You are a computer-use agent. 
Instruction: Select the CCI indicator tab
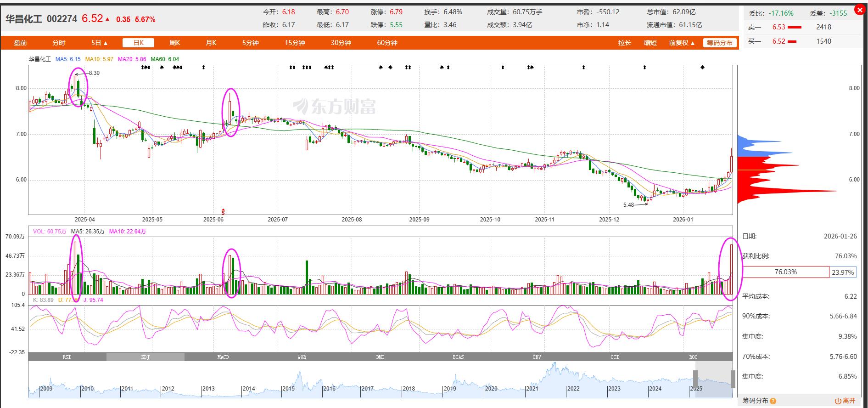(615, 357)
